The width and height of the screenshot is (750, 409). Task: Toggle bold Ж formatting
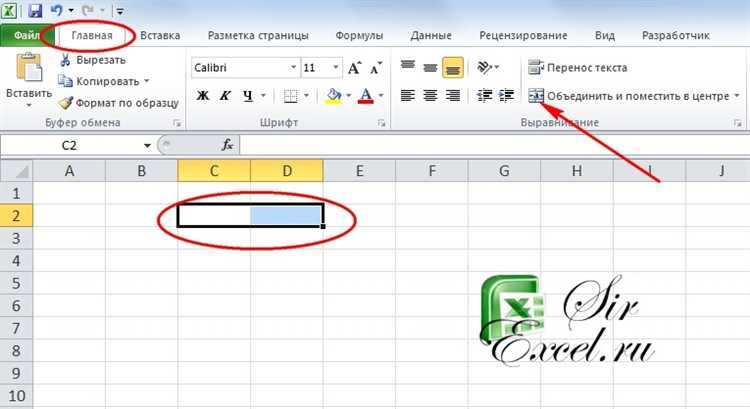(203, 96)
